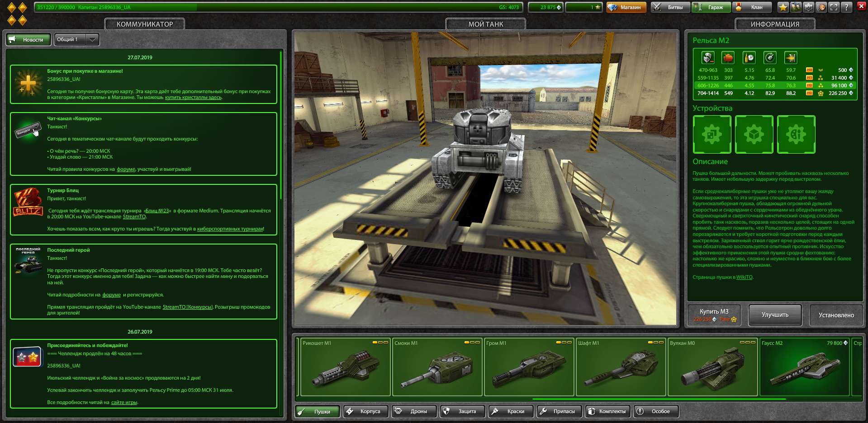
Task: Select the M1 row priced 31 400
Action: pyautogui.click(x=775, y=78)
